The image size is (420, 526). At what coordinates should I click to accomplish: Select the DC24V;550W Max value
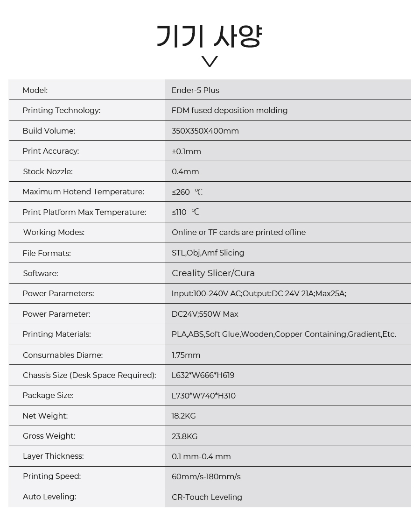205,314
